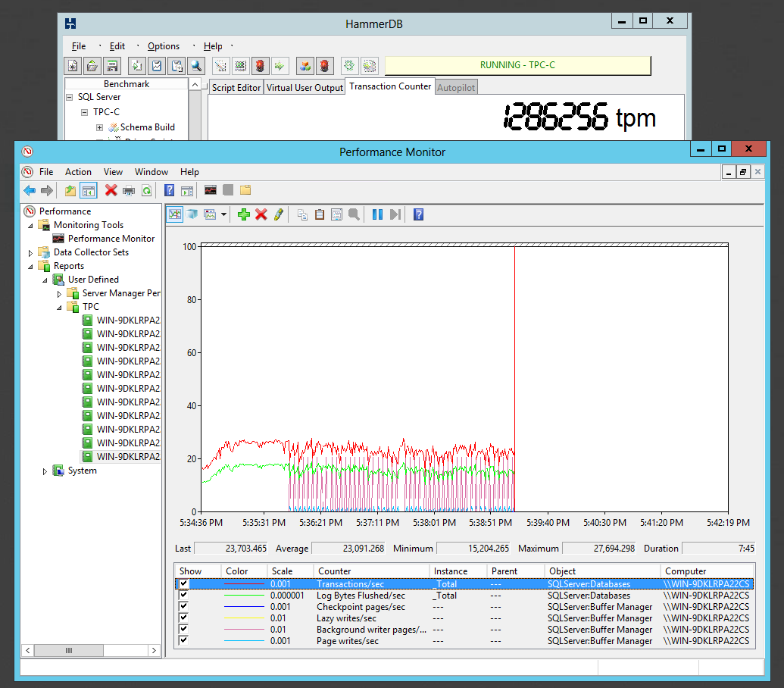Click graph Properties icon
The image size is (784, 688).
[337, 214]
